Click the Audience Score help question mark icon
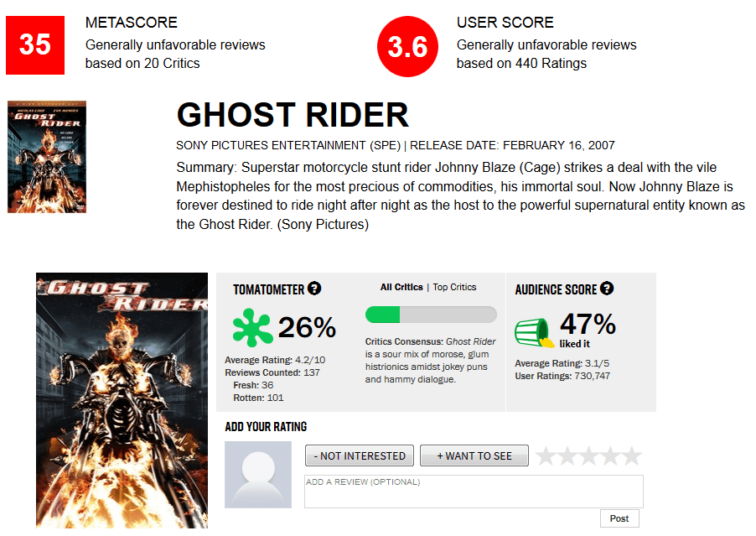 [607, 289]
